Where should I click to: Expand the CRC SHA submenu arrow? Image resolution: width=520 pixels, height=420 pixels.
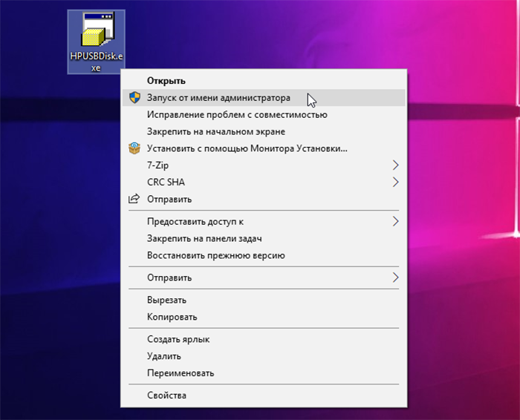pyautogui.click(x=395, y=183)
